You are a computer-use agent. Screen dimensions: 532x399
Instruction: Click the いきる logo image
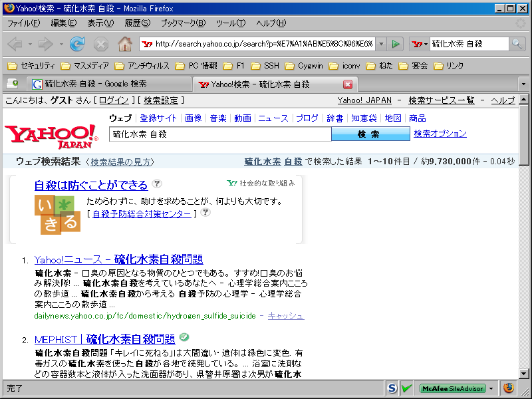coord(57,214)
